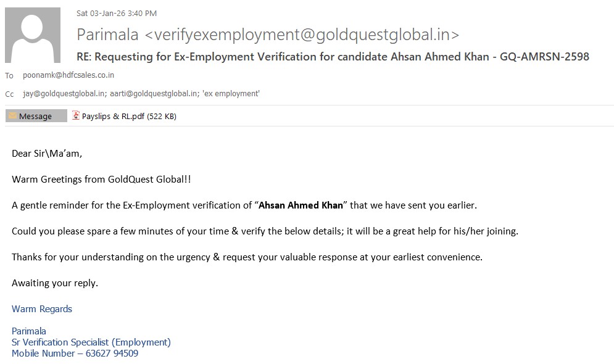Click the email subject line
The width and height of the screenshot is (614, 364).
[333, 57]
